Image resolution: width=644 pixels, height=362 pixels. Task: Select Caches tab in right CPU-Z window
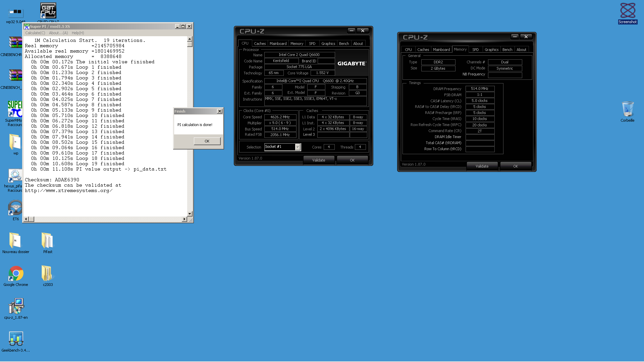423,50
